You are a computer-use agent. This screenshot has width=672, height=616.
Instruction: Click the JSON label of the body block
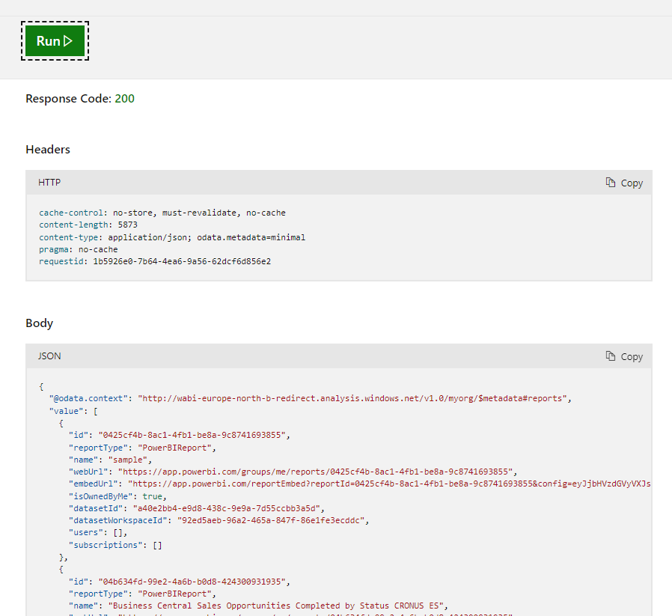click(x=49, y=356)
